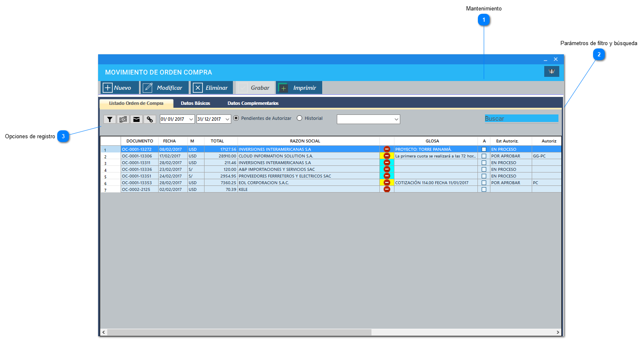
Task: Click the Buscar search field
Action: [521, 119]
